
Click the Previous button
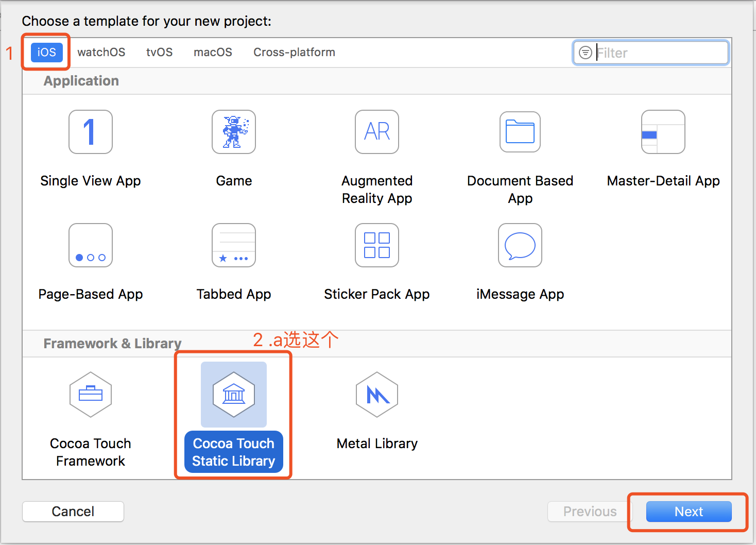590,512
